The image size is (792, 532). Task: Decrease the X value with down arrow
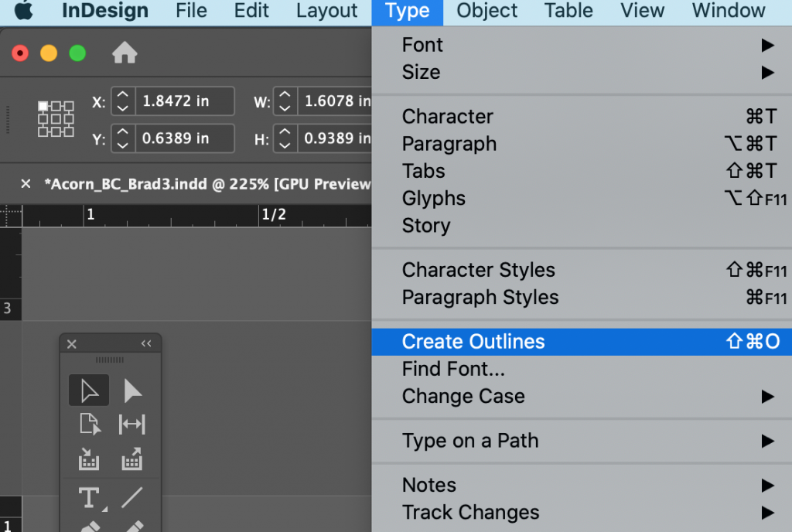click(x=123, y=108)
